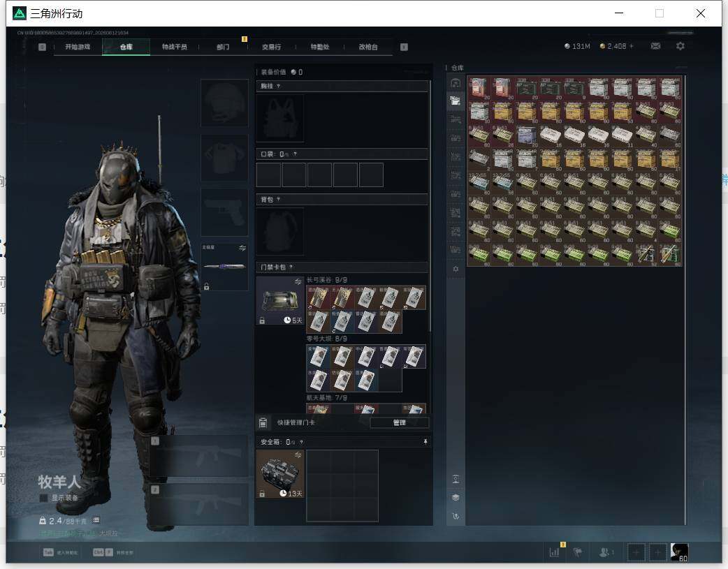Image resolution: width=728 pixels, height=569 pixels.
Task: Click the first red ammo box in warehouse
Action: (x=479, y=88)
